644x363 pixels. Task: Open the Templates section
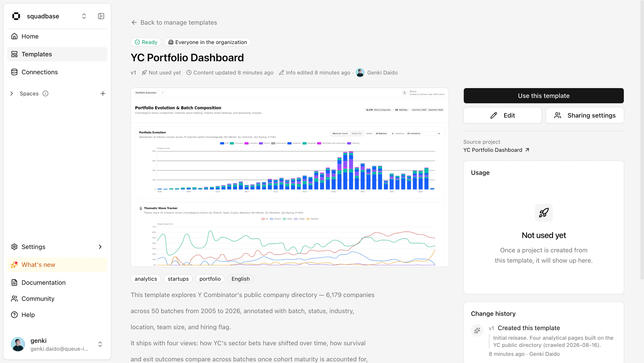(x=57, y=54)
